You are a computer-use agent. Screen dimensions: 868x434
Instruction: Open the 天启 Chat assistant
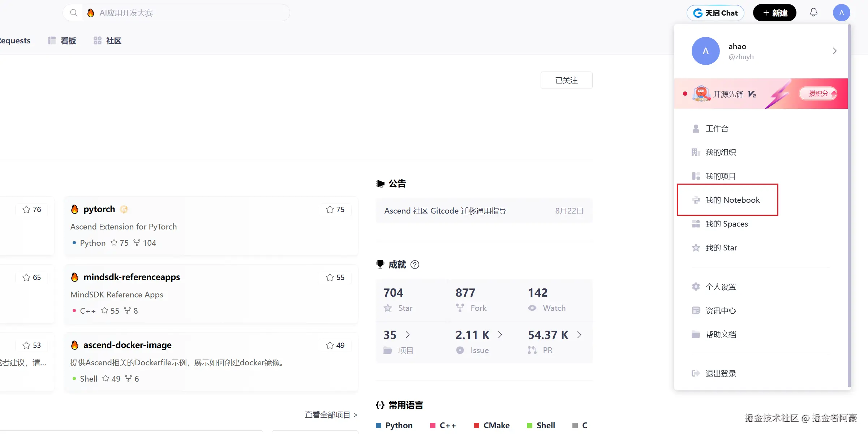tap(716, 13)
